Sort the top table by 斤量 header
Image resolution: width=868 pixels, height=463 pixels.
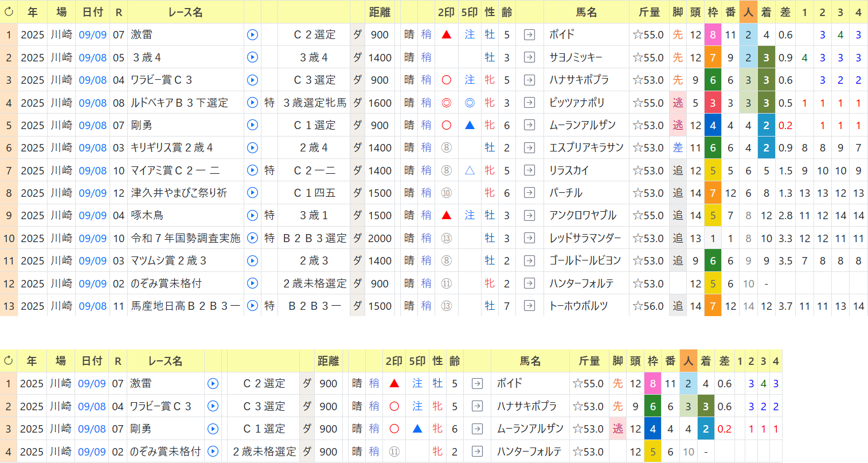[x=649, y=12]
